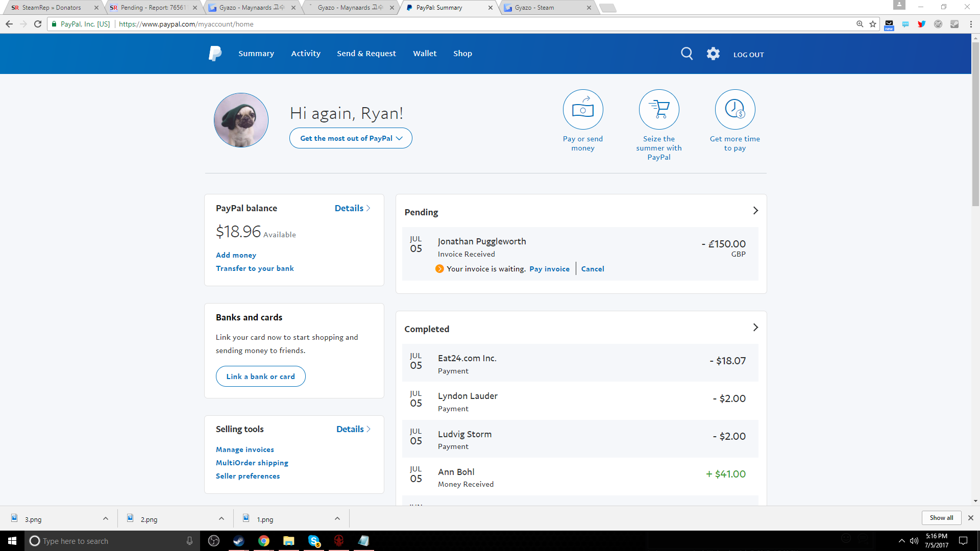Click the Seize the summer shopping cart icon
980x551 pixels.
click(x=659, y=109)
